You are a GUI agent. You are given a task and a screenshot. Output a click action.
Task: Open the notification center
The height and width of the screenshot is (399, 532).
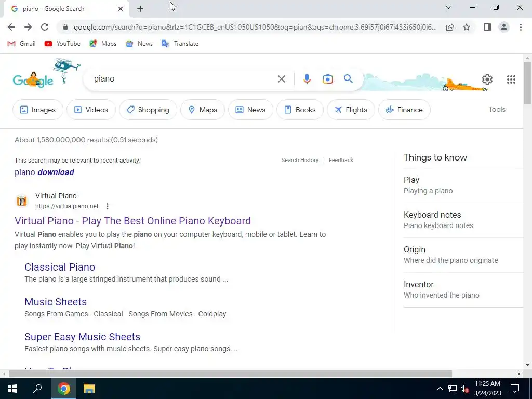click(515, 389)
